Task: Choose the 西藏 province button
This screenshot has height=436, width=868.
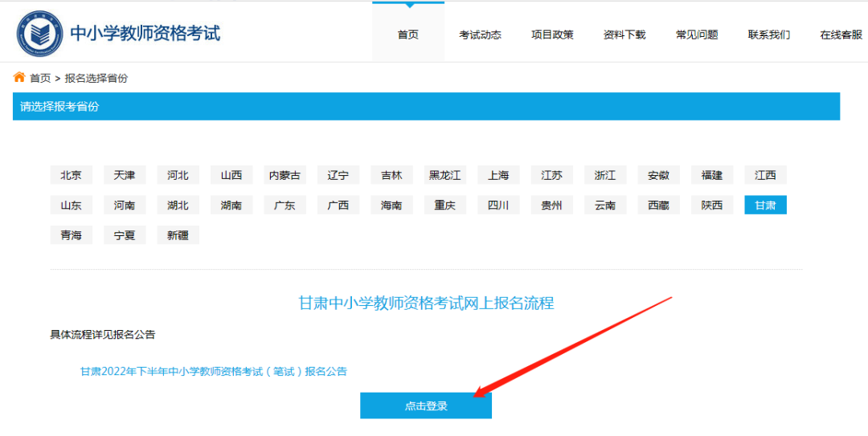Action: [x=658, y=205]
